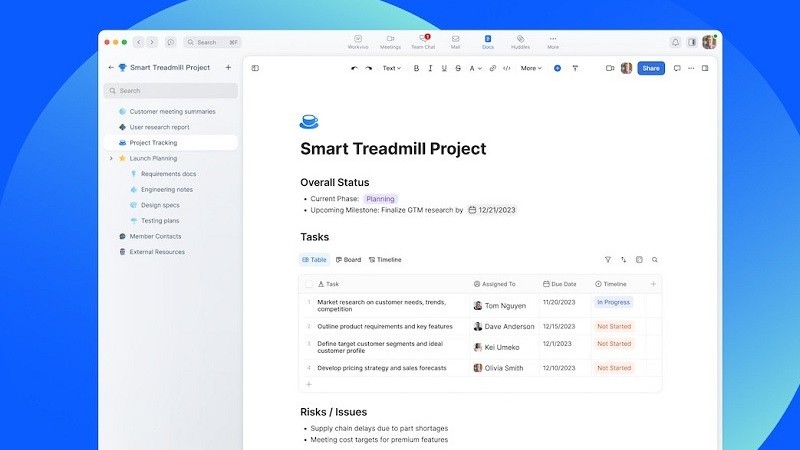Viewport: 800px width, 450px height.
Task: Toggle italic formatting
Action: point(430,68)
